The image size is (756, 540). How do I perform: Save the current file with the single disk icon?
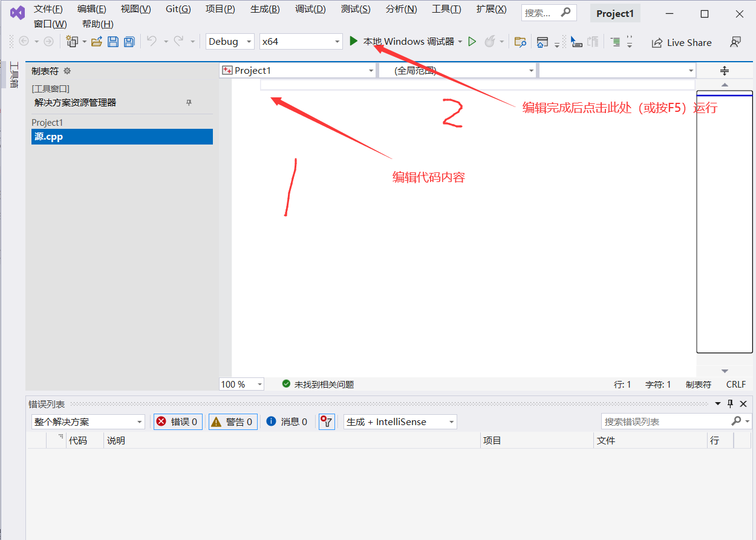pos(113,42)
